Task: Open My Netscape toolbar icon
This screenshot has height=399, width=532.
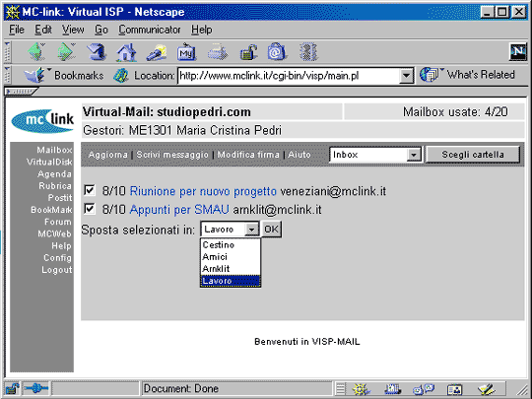Action: (x=186, y=52)
